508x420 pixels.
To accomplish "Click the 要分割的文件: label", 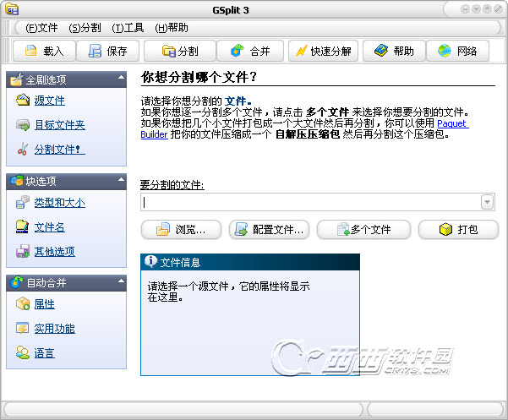I will tap(172, 185).
